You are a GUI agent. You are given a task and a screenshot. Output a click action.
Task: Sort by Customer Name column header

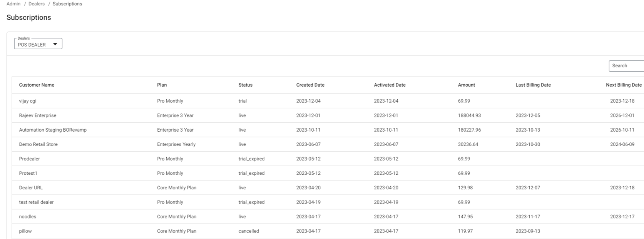(x=37, y=85)
